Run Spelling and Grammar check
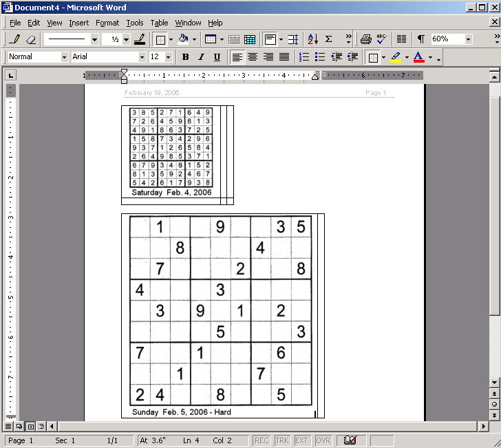Screen dimensions: 501x448 (381, 39)
